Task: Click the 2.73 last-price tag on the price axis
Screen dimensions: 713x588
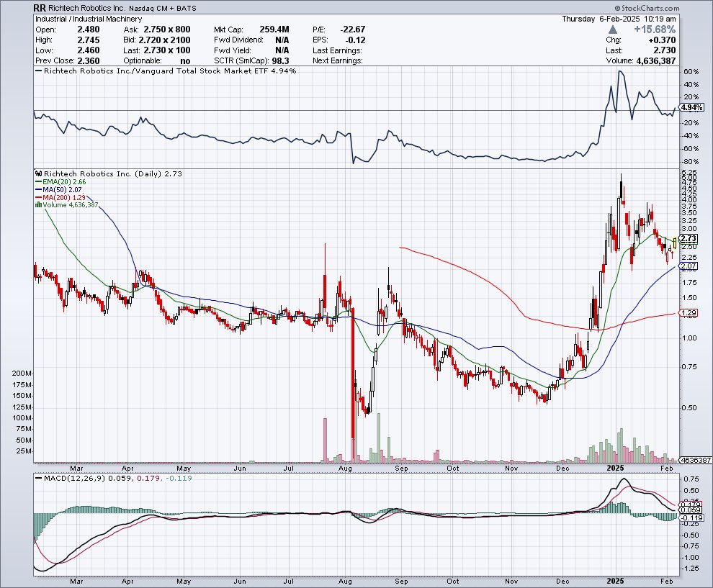Action: (689, 238)
